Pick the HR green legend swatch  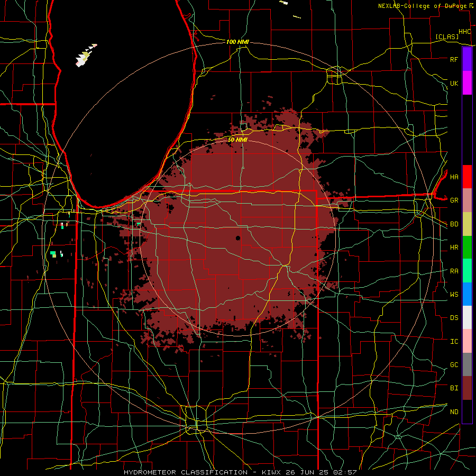click(467, 248)
